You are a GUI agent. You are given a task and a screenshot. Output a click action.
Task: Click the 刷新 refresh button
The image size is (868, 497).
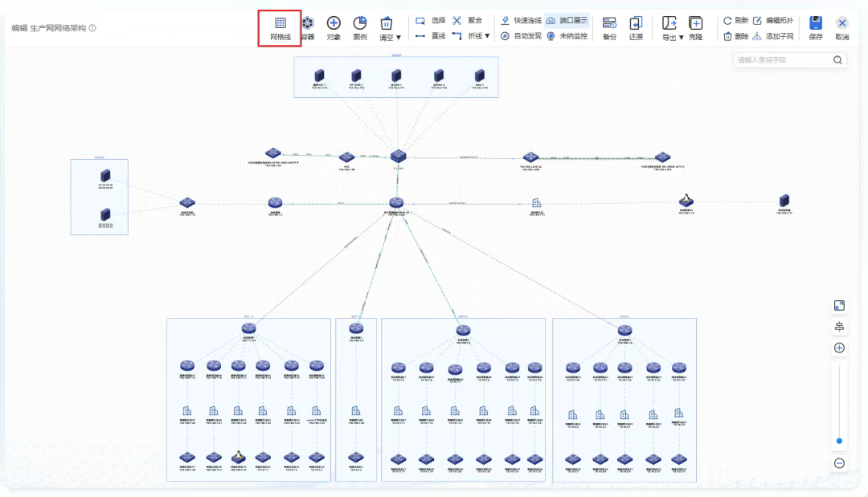735,20
